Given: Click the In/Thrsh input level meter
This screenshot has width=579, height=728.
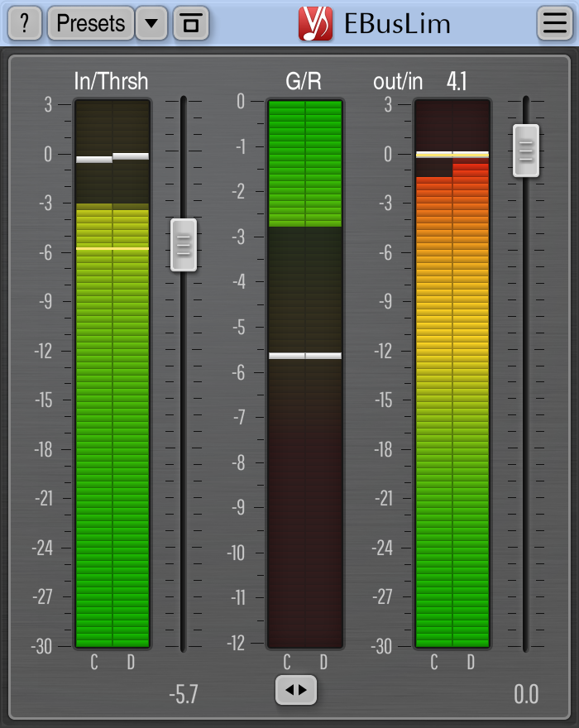Looking at the screenshot, I should tap(112, 373).
